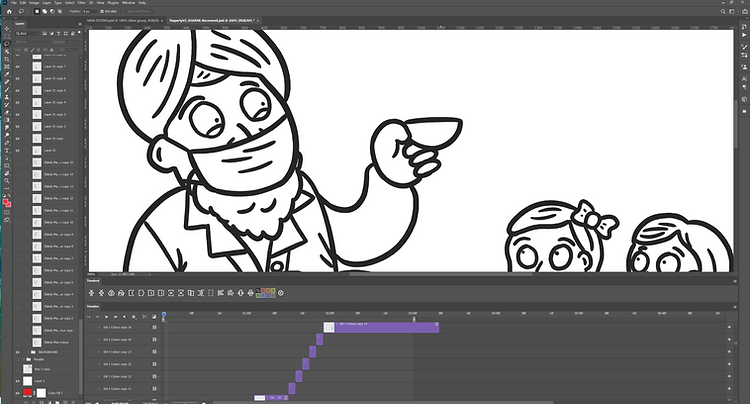Select the Lasso tool in the toolbox

tap(7, 44)
